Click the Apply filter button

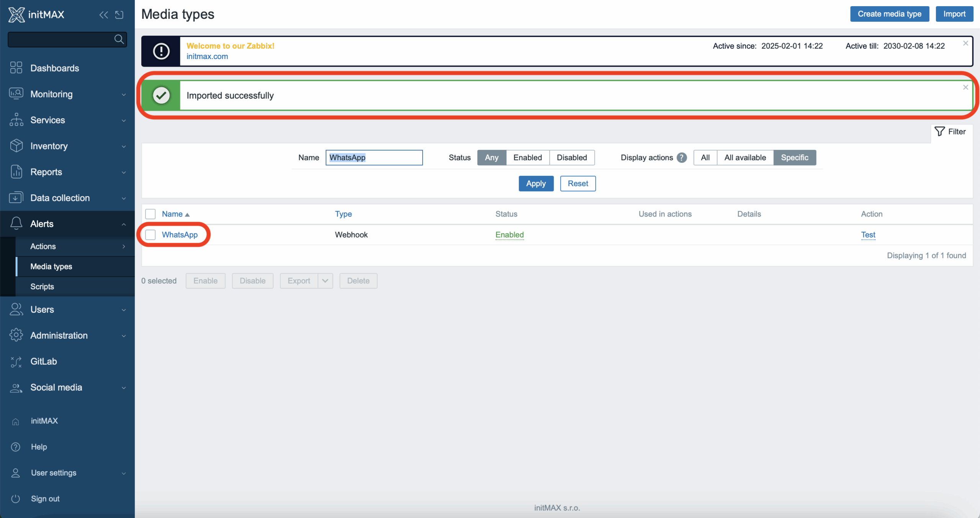[x=536, y=184]
